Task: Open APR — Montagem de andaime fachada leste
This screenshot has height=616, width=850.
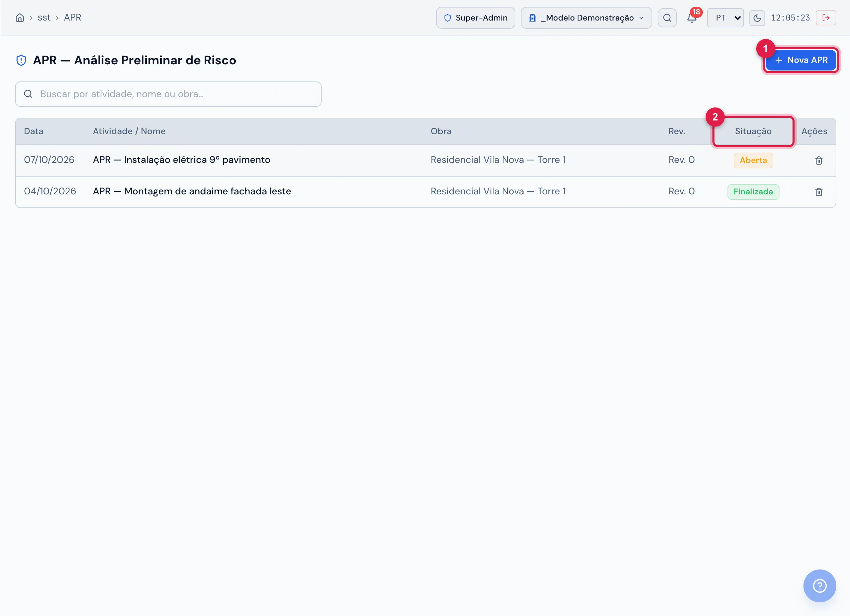Action: pyautogui.click(x=192, y=191)
